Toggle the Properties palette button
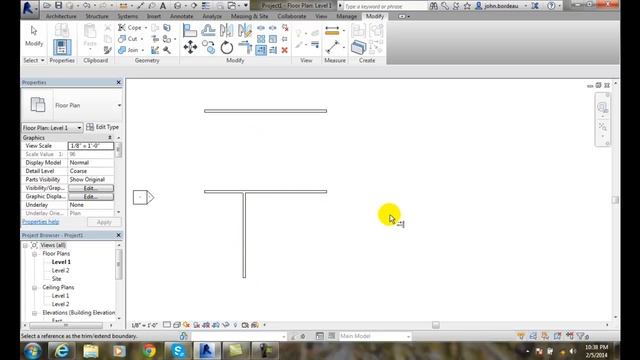The image size is (640, 360). tap(62, 47)
